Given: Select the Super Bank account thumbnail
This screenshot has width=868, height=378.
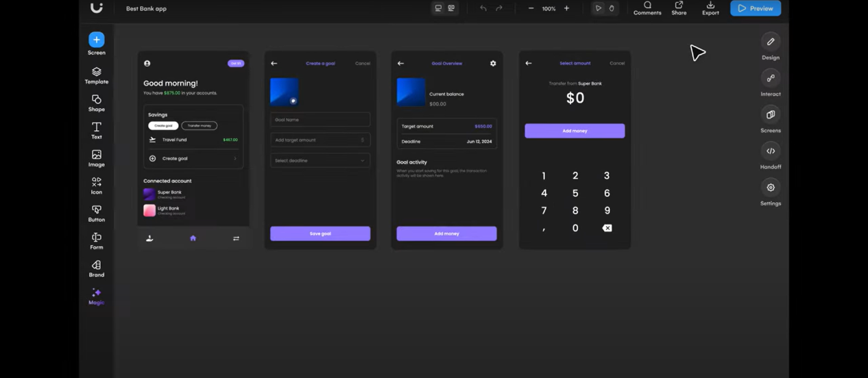Looking at the screenshot, I should (149, 194).
